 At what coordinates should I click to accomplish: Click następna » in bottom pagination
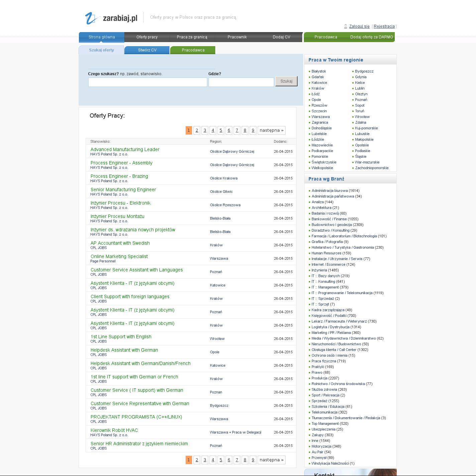271,460
